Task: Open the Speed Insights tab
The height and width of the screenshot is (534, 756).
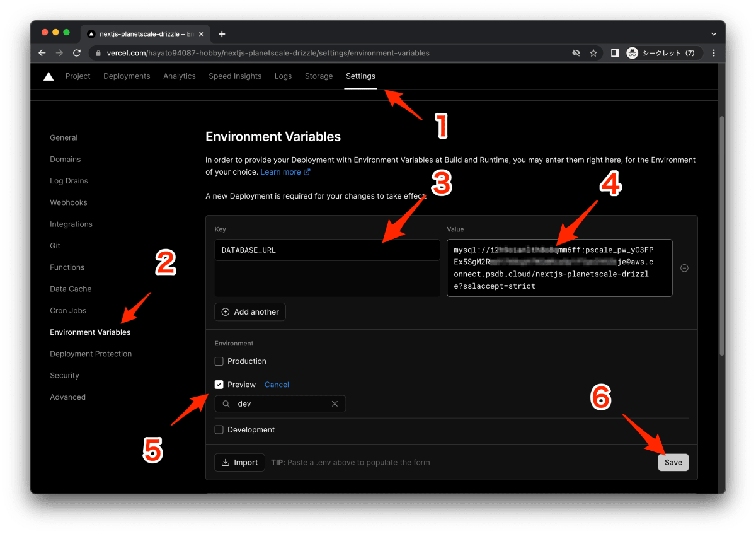Action: [235, 76]
